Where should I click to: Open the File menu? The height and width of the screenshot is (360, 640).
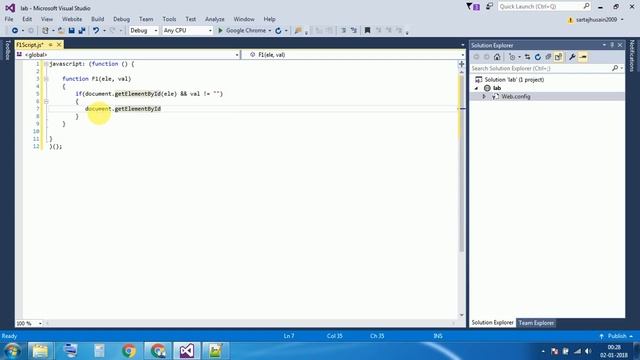coord(9,19)
